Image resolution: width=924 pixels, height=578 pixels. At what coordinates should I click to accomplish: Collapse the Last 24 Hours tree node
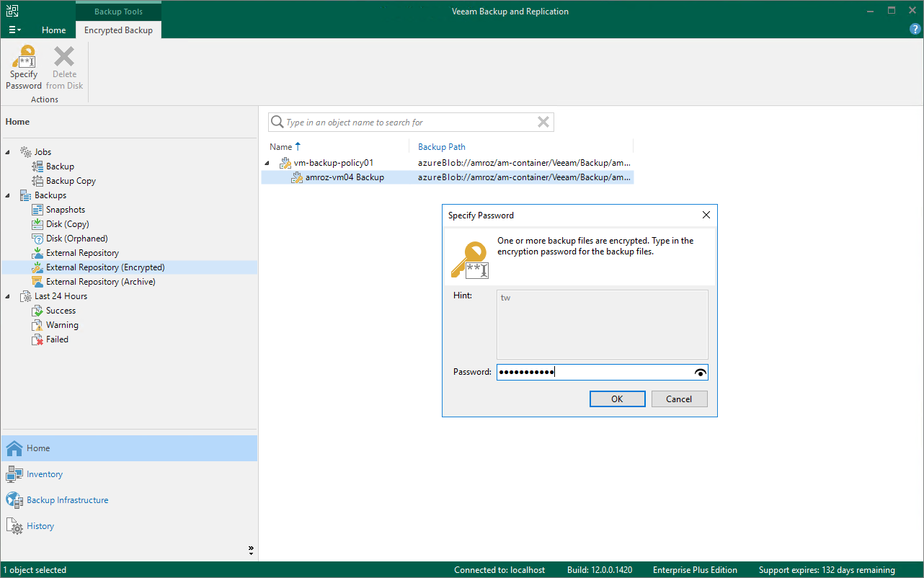[9, 296]
